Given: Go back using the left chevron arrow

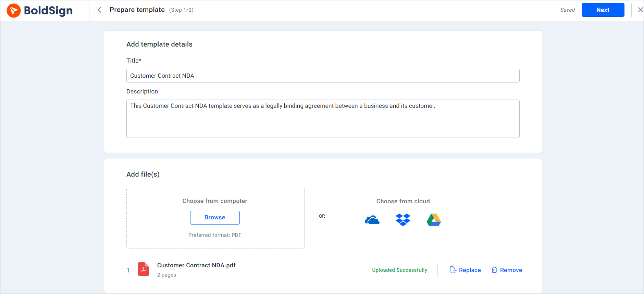Looking at the screenshot, I should pyautogui.click(x=99, y=10).
